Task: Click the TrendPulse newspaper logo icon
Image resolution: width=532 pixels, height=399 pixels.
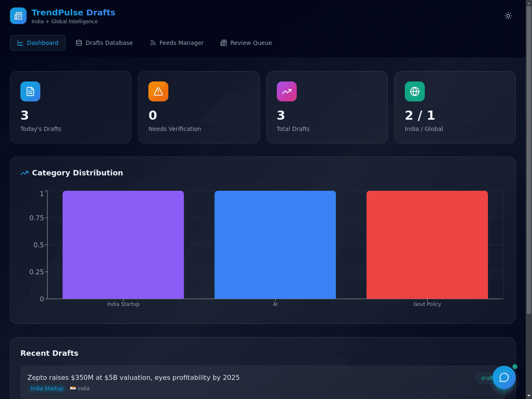Action: [x=18, y=16]
